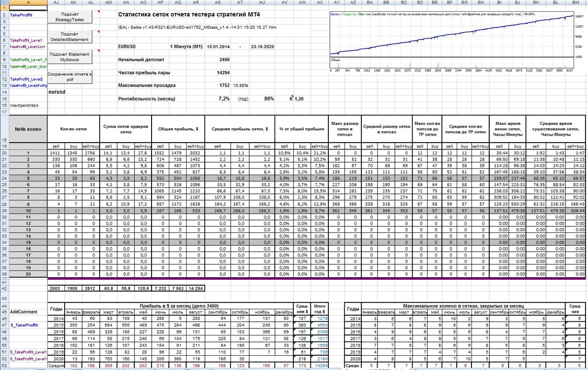The width and height of the screenshot is (588, 370).
Task: Select column header A
Action: coord(28,2)
